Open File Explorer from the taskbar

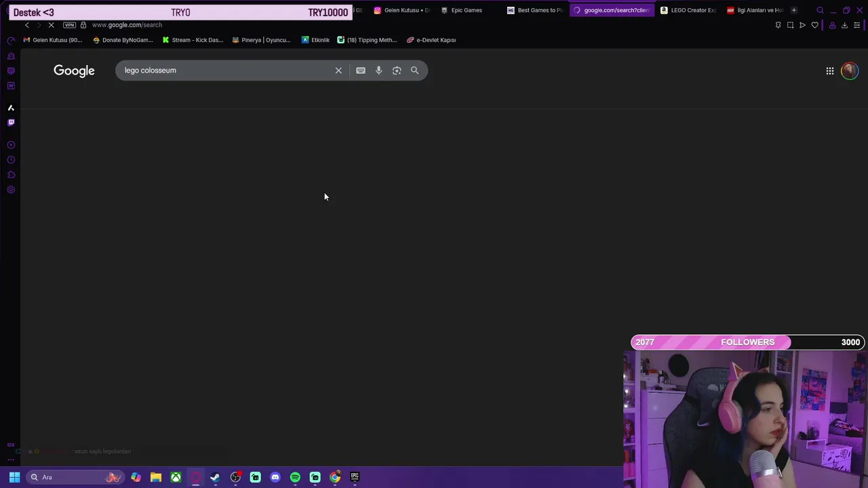156,477
